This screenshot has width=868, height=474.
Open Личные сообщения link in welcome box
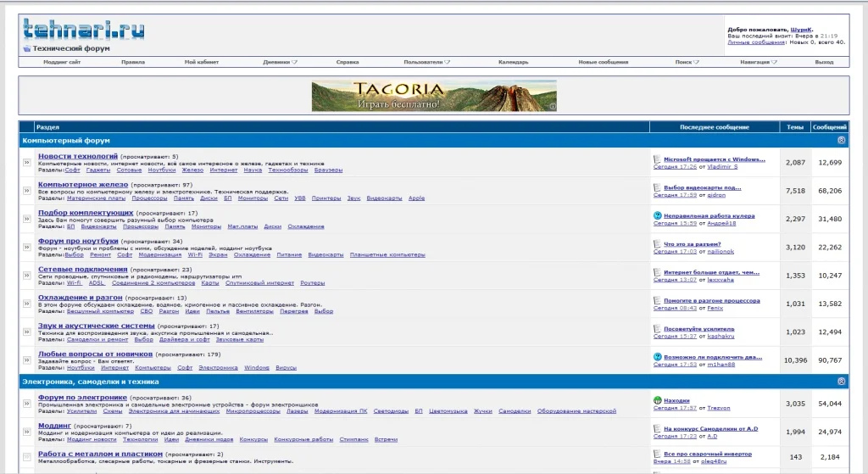(756, 42)
